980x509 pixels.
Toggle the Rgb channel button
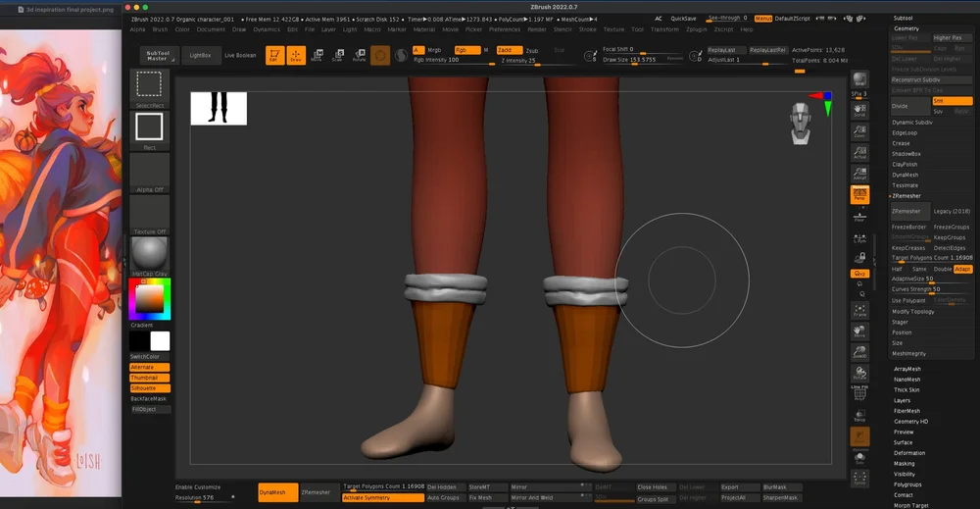point(466,50)
